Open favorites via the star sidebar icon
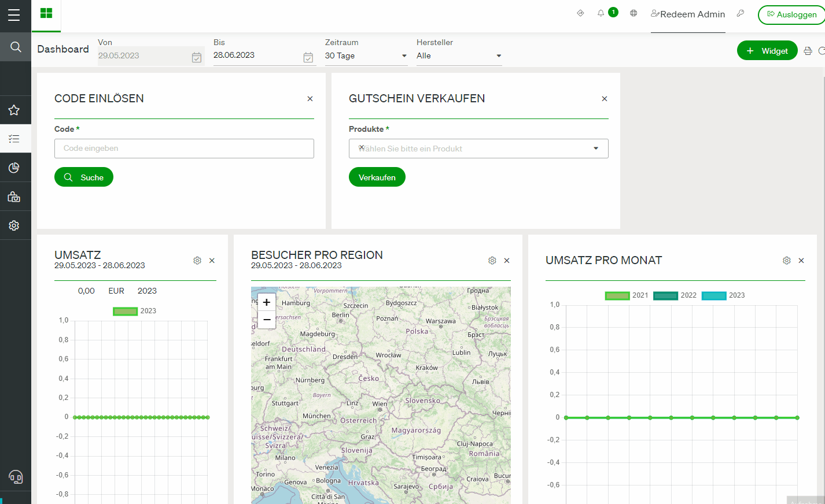The image size is (825, 504). point(14,110)
